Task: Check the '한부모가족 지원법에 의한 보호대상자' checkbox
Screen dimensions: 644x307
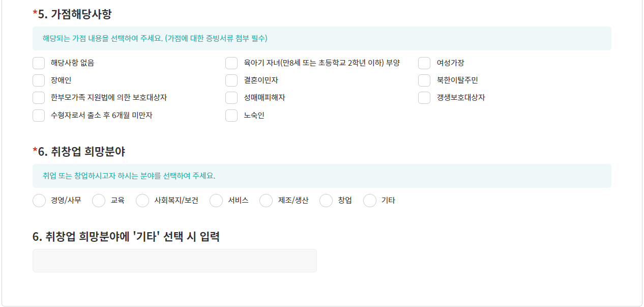Action: point(39,98)
